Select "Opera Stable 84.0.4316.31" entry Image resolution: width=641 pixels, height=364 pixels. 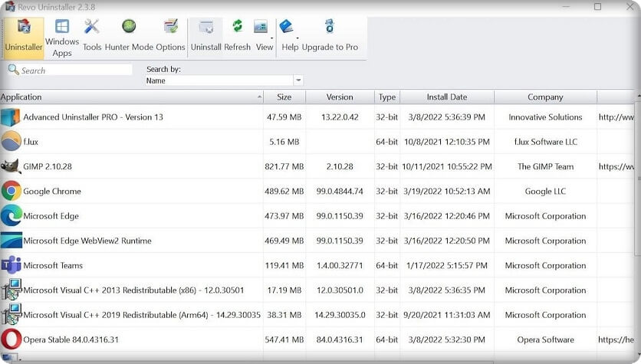click(x=71, y=339)
